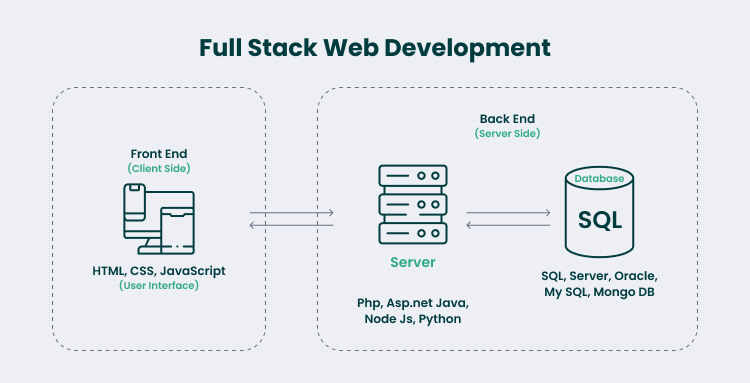
Task: Click the '(Server Side)' text
Action: click(507, 133)
